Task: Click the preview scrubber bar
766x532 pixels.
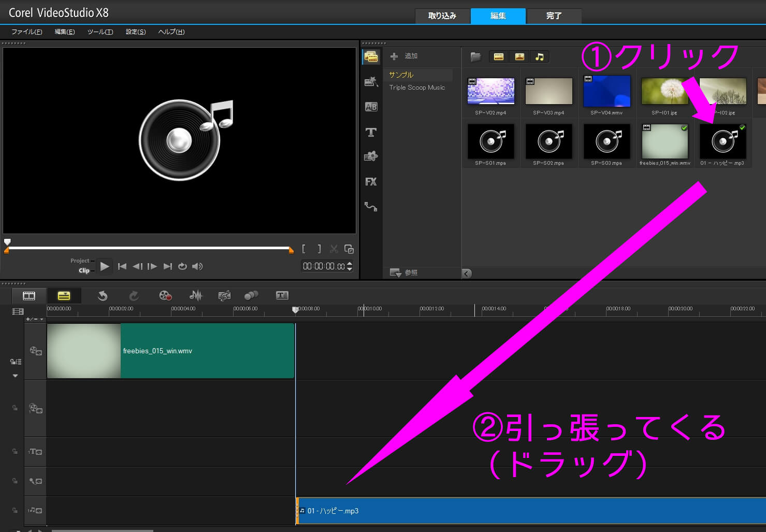Action: (x=149, y=248)
